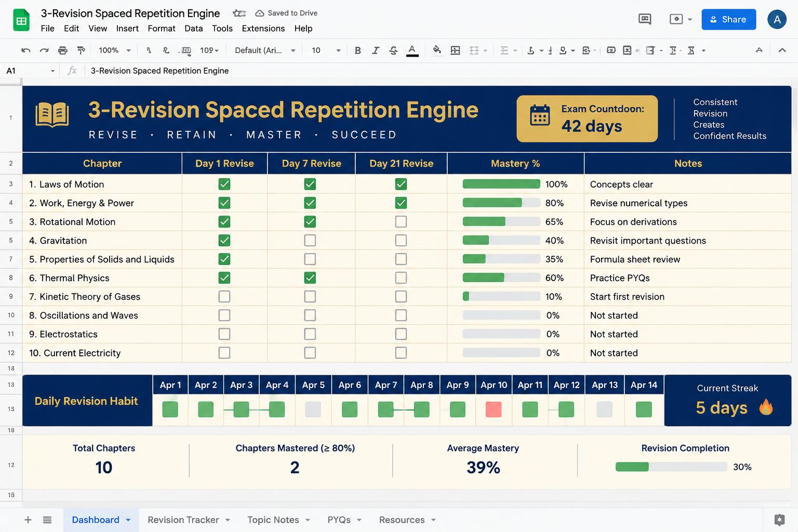Select the red Apr 10 habit cell

point(494,409)
